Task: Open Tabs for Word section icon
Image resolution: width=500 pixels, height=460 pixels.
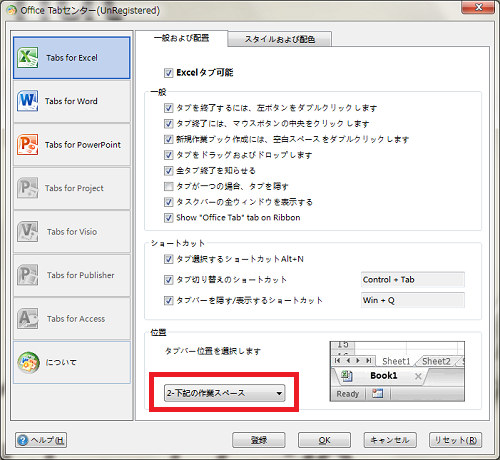Action: point(28,101)
